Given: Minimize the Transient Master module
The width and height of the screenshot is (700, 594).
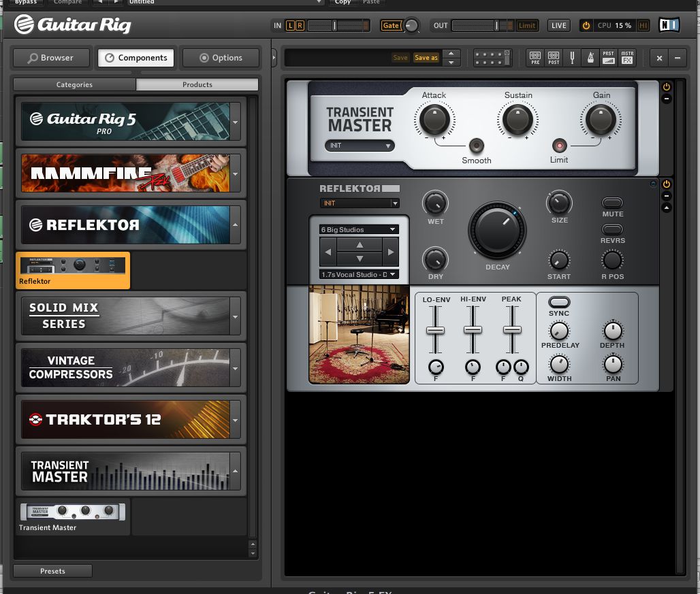Looking at the screenshot, I should [667, 98].
